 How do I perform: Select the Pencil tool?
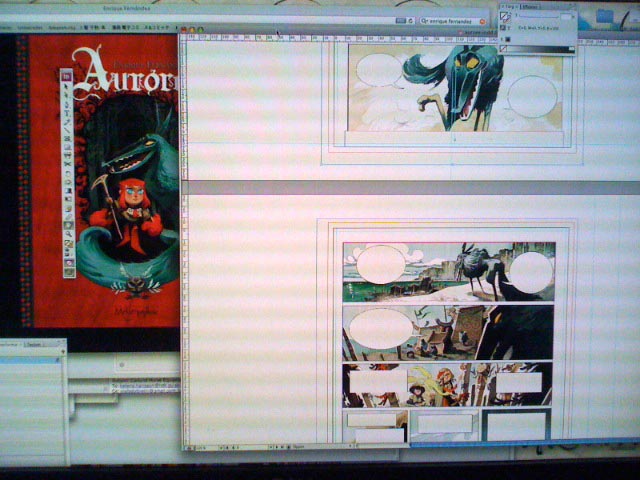[x=67, y=122]
